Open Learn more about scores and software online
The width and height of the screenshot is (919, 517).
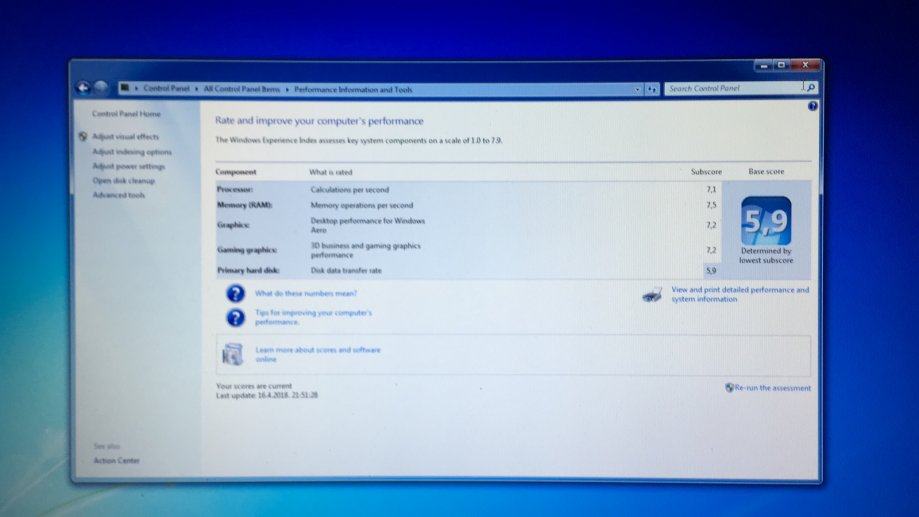[x=318, y=354]
